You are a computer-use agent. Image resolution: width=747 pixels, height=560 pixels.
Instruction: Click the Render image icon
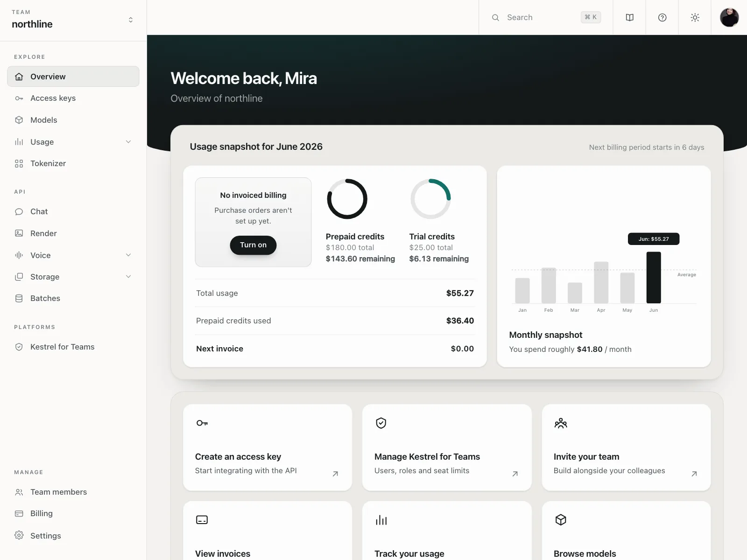click(19, 233)
